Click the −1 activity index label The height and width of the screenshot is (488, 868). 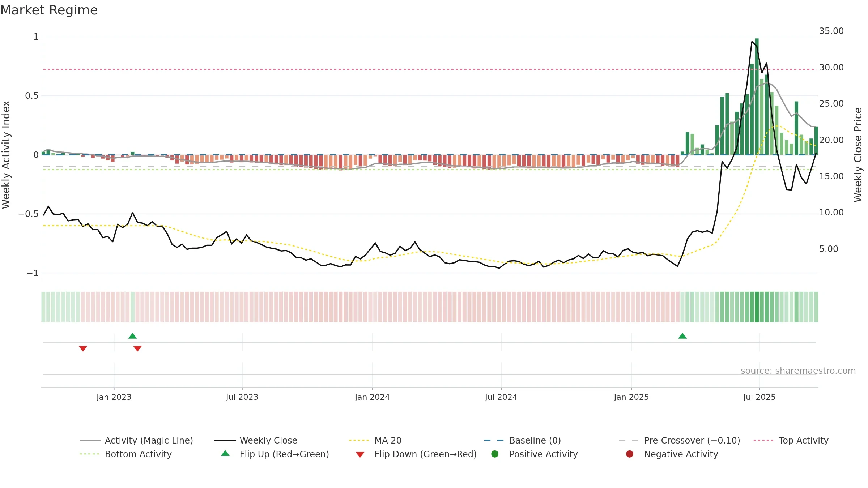click(x=32, y=273)
